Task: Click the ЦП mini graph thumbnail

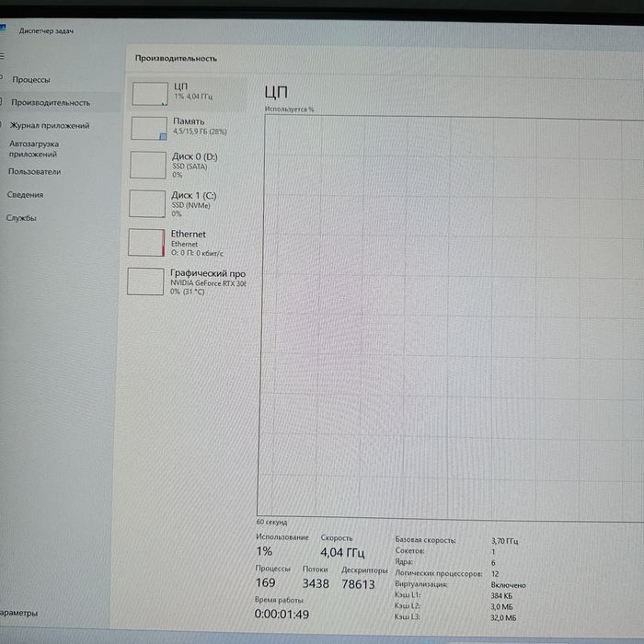Action: (x=150, y=94)
